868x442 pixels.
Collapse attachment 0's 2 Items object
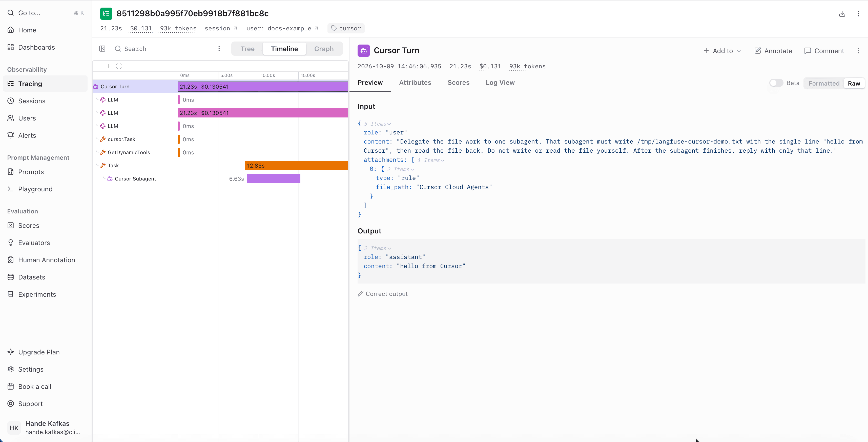400,169
